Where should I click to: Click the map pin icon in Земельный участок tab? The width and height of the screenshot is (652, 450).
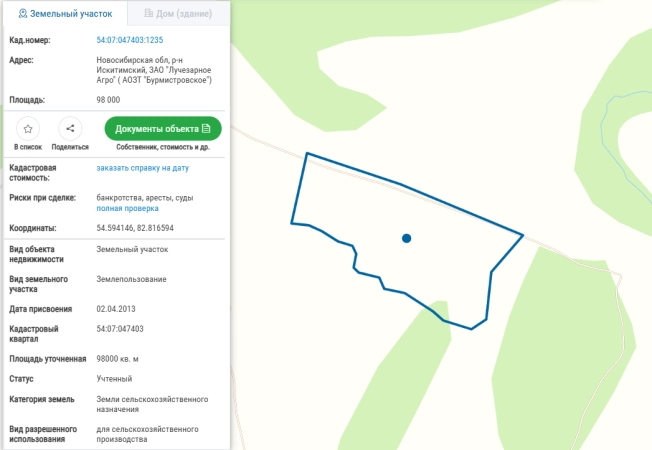click(x=24, y=14)
